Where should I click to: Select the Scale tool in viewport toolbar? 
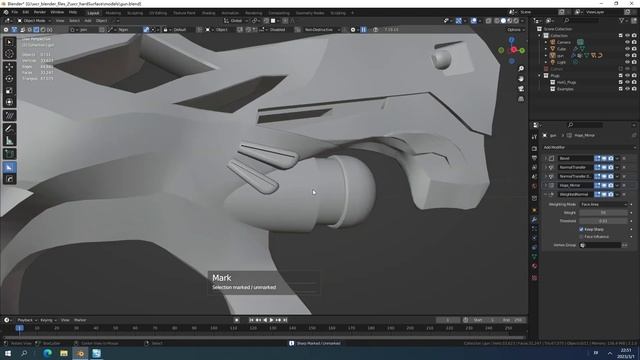point(9,90)
